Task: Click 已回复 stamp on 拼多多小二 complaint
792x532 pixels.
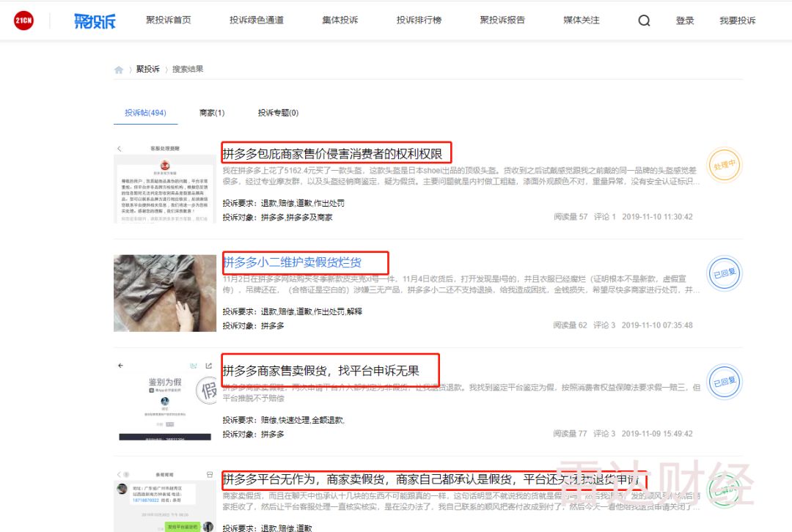Action: 725,273
